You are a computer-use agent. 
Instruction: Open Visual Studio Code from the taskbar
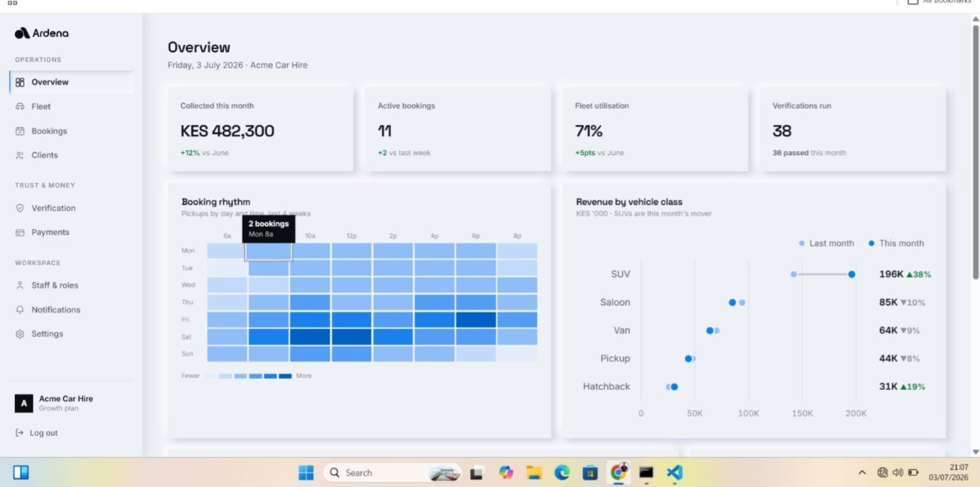pyautogui.click(x=675, y=473)
